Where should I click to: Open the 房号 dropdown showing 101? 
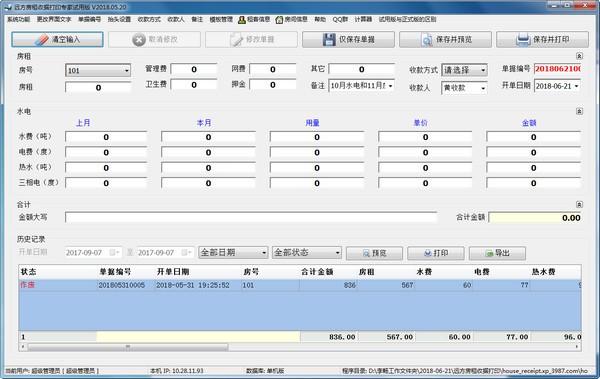point(98,70)
